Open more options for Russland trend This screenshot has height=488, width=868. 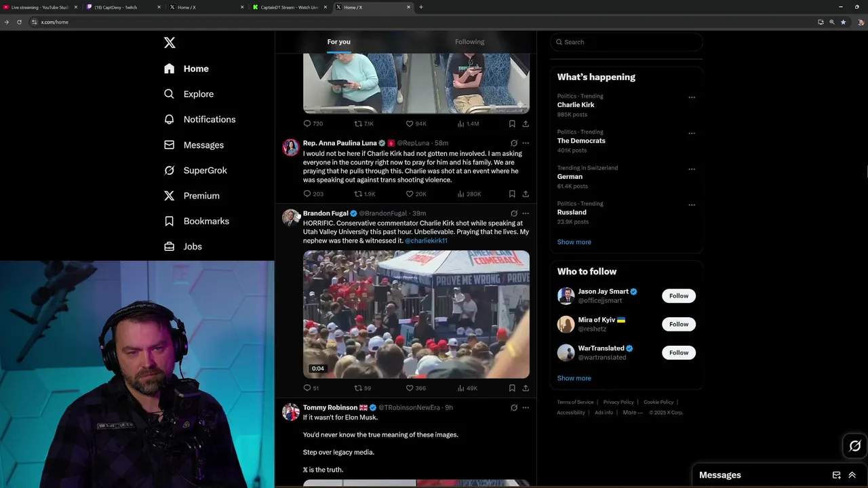(x=692, y=205)
